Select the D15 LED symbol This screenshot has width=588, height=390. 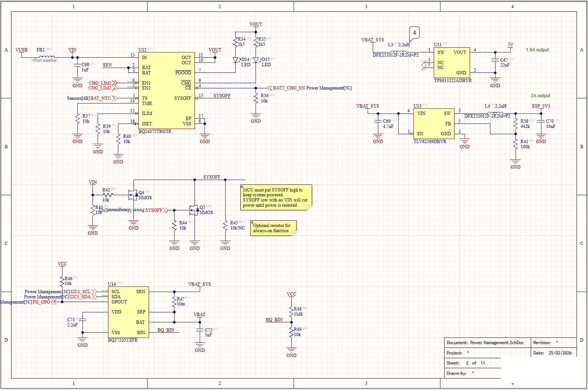tap(256, 60)
